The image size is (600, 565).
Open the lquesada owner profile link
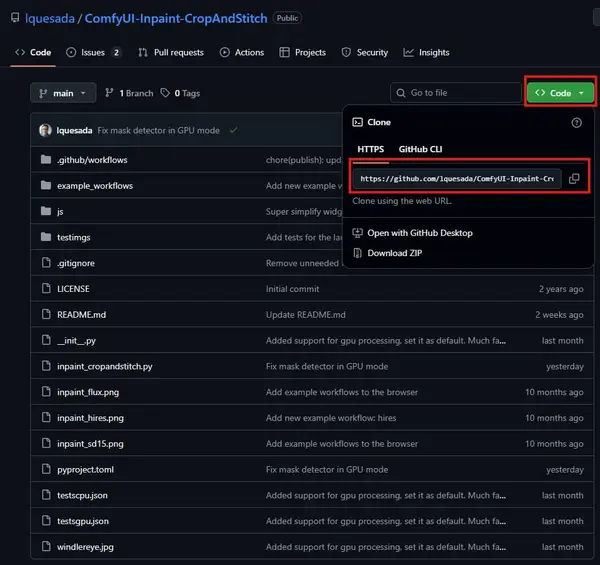[x=50, y=18]
